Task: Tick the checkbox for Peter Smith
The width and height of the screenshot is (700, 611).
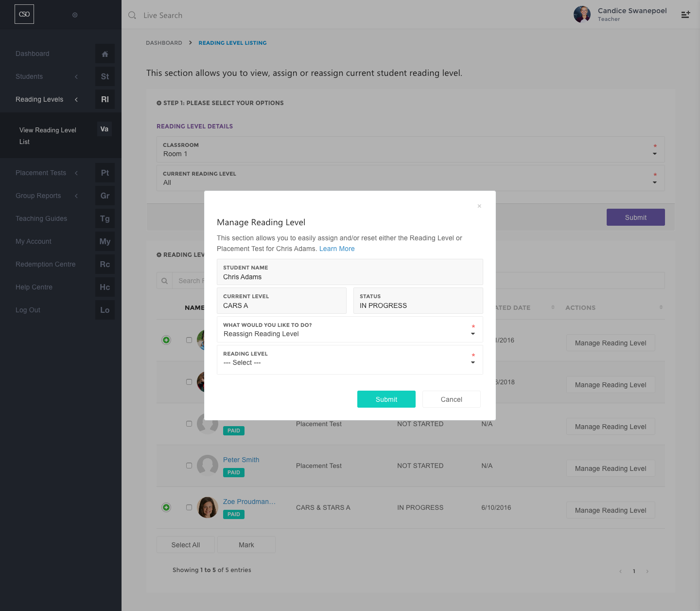Action: pos(189,466)
